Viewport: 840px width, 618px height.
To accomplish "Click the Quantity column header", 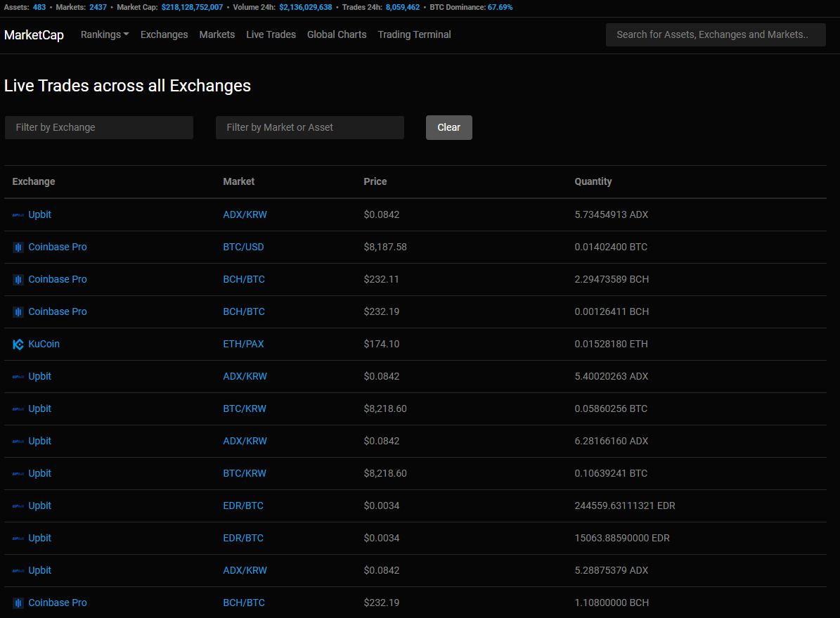I will click(593, 181).
